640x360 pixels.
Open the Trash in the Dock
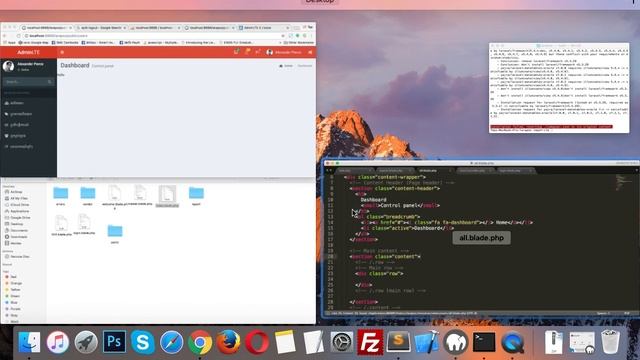click(610, 342)
